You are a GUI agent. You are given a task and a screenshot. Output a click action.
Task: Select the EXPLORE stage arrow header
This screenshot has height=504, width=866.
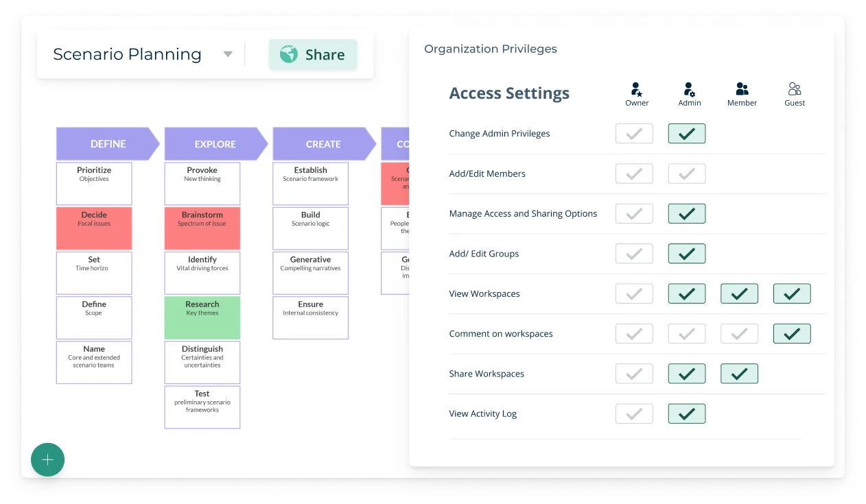click(215, 144)
